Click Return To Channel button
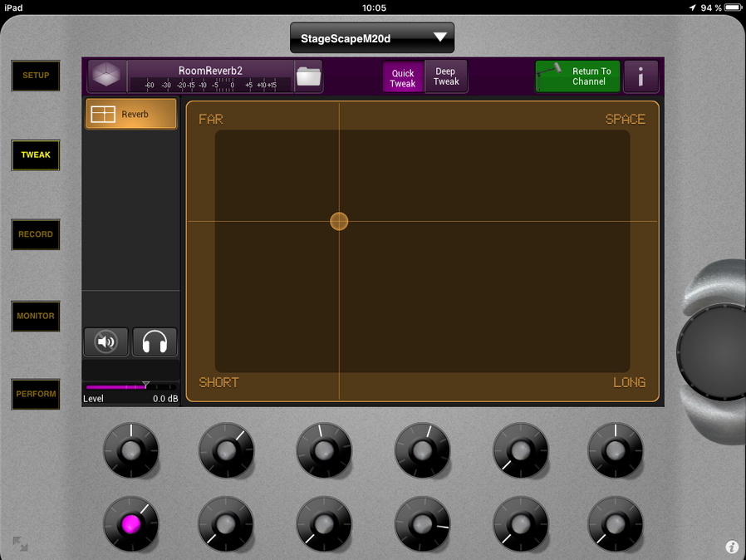The width and height of the screenshot is (746, 560). pyautogui.click(x=577, y=76)
